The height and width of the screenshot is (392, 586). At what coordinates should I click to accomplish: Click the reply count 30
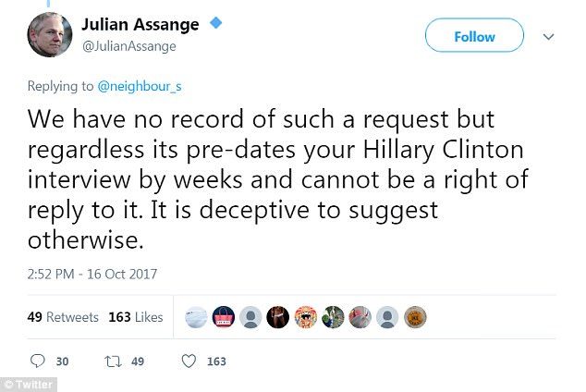pyautogui.click(x=63, y=361)
